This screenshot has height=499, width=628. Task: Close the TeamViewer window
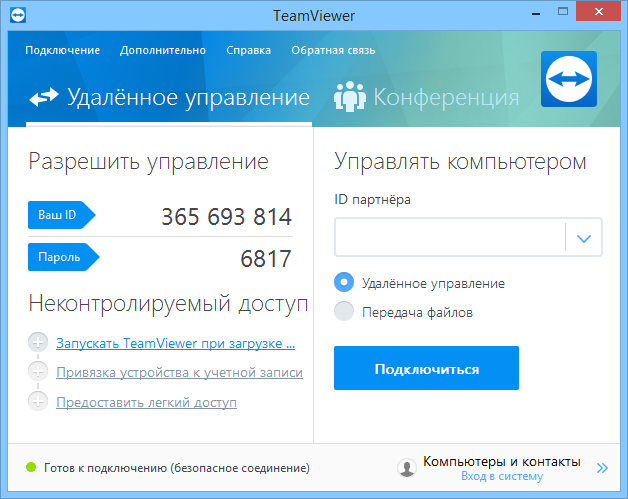pyautogui.click(x=599, y=12)
